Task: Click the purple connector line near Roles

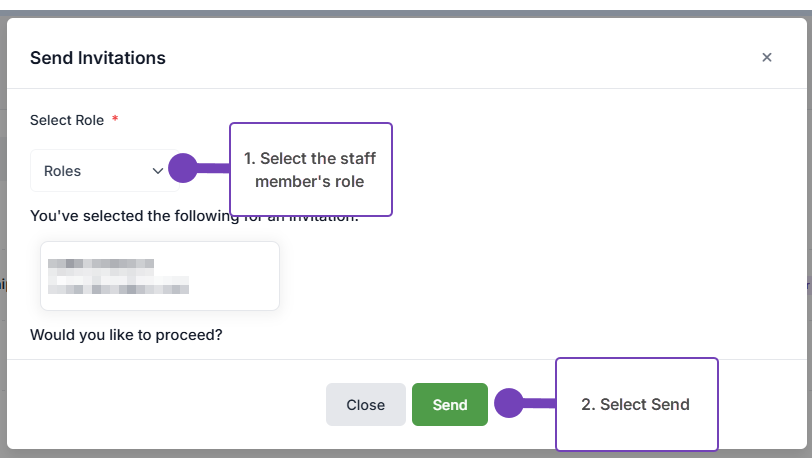Action: (213, 168)
